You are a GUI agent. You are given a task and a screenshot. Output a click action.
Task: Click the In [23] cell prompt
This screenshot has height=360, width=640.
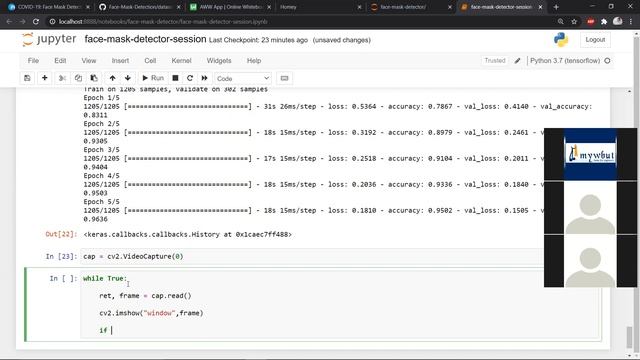point(61,256)
